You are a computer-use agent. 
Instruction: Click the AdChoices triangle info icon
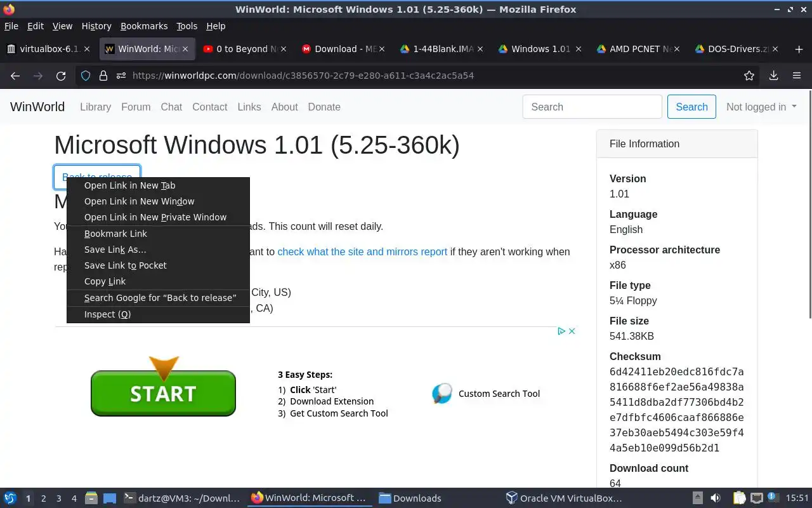pos(561,331)
